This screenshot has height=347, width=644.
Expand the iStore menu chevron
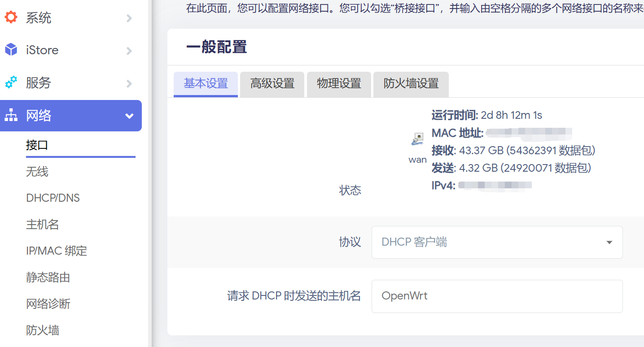pyautogui.click(x=129, y=51)
